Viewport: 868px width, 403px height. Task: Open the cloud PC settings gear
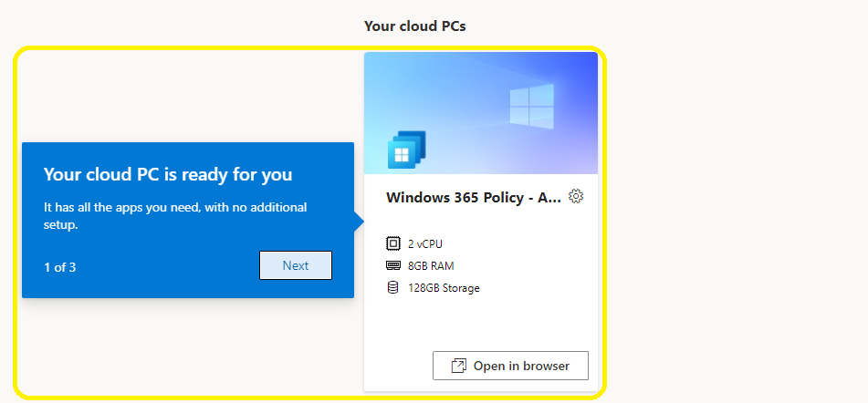pyautogui.click(x=576, y=196)
